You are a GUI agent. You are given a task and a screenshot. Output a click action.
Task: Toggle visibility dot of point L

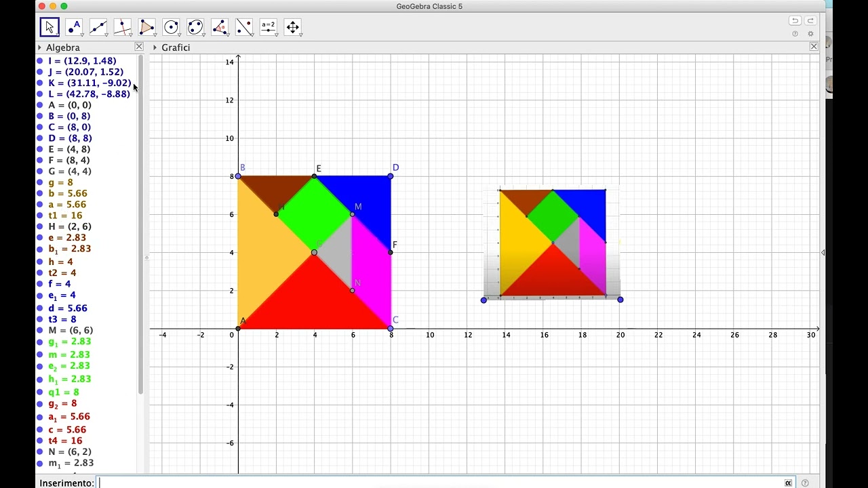click(40, 94)
